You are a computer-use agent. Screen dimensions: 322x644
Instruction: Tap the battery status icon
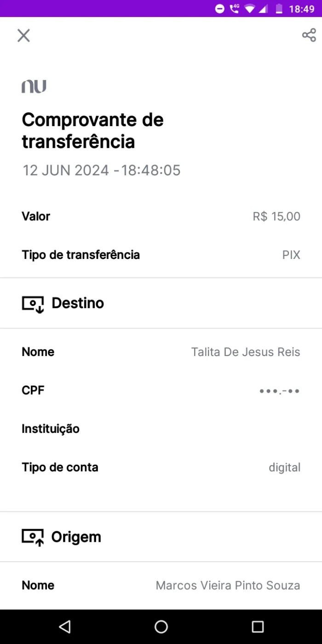pyautogui.click(x=279, y=9)
